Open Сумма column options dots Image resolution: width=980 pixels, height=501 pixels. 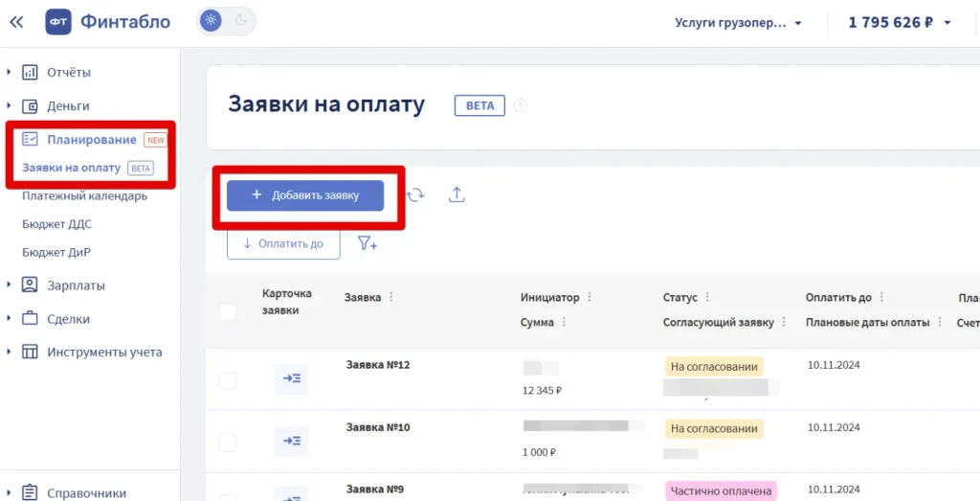pos(564,322)
